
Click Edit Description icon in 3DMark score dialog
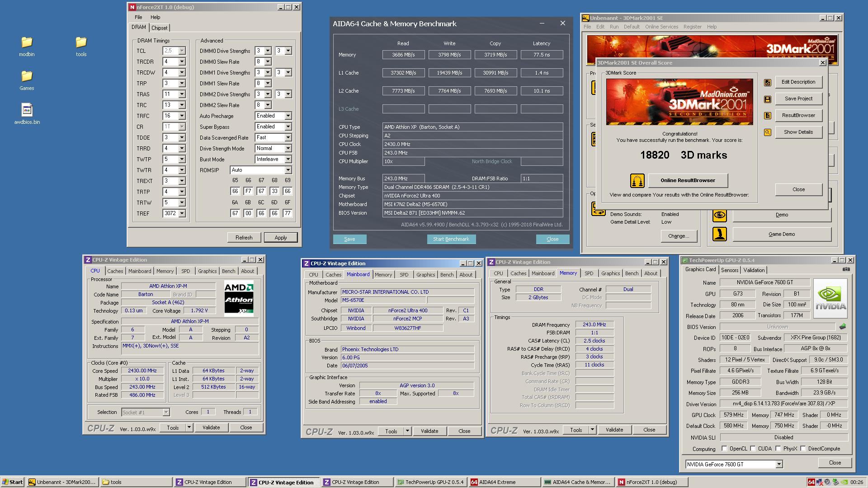pyautogui.click(x=767, y=83)
